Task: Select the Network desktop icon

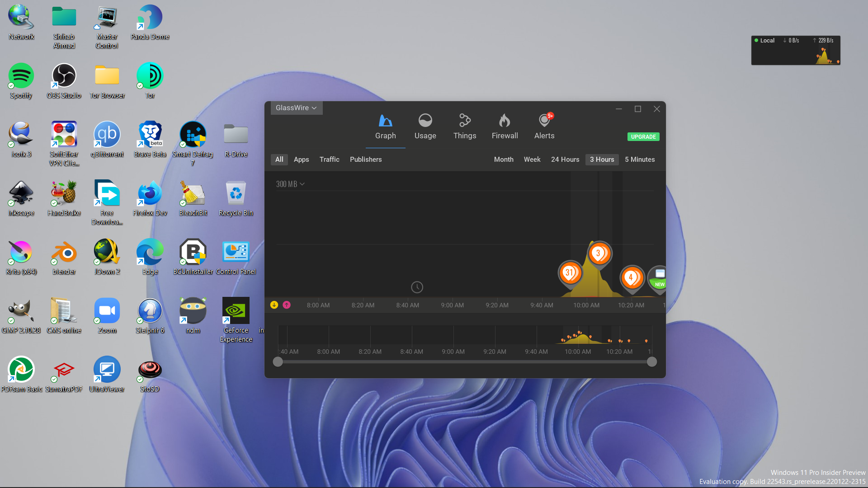Action: pos(21,22)
